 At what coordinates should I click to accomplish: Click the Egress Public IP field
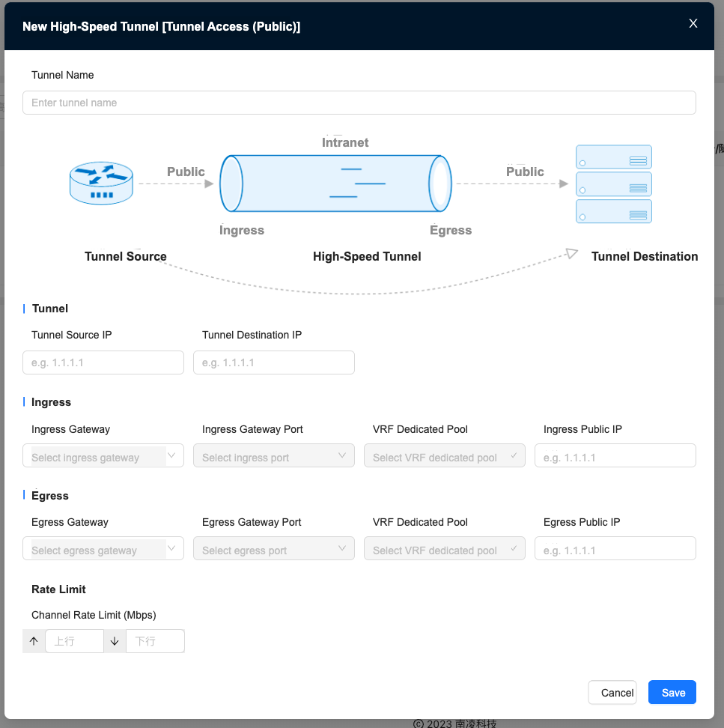point(615,548)
